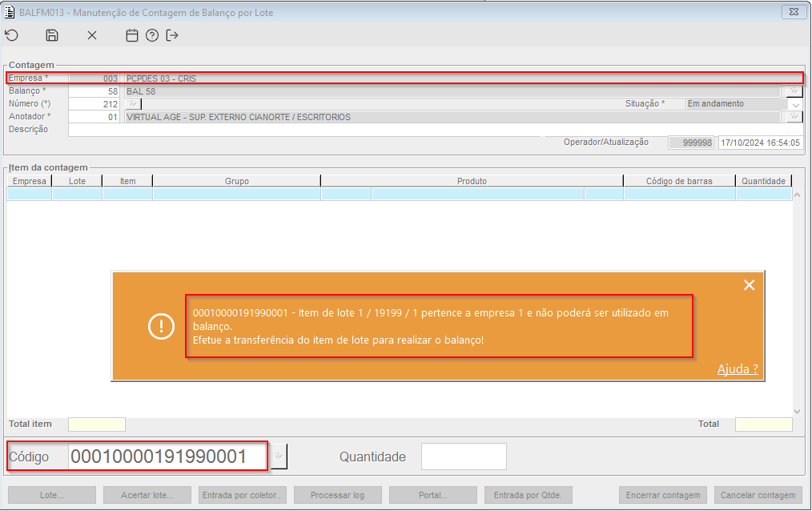Click the update date 17/10/2024 16:54:05

coord(760,143)
